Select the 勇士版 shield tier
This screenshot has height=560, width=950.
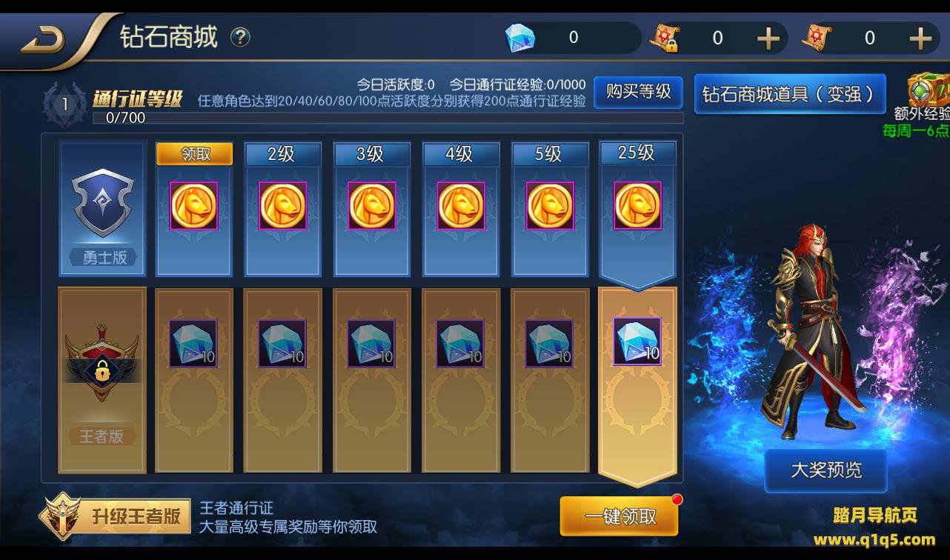(104, 204)
